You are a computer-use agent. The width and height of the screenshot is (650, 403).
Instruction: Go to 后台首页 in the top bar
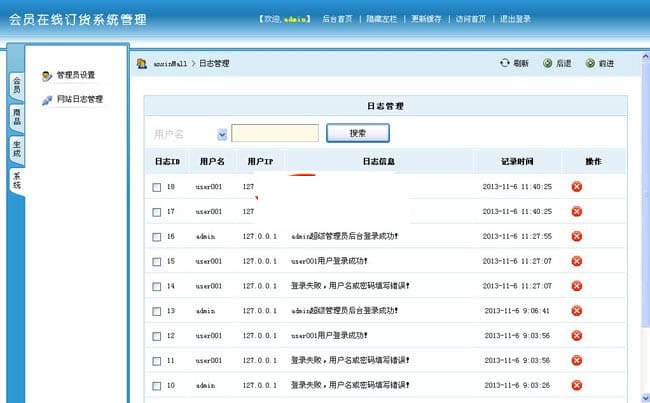pyautogui.click(x=337, y=19)
